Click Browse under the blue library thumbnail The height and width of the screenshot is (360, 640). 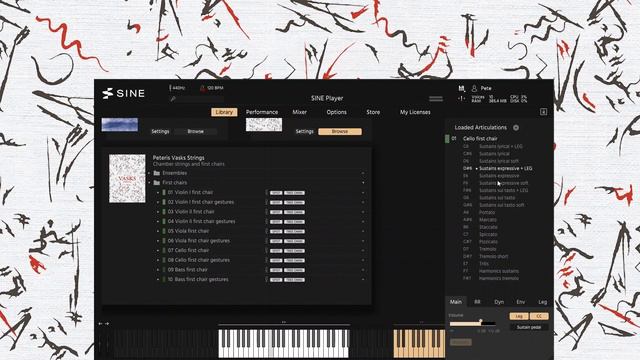click(196, 131)
